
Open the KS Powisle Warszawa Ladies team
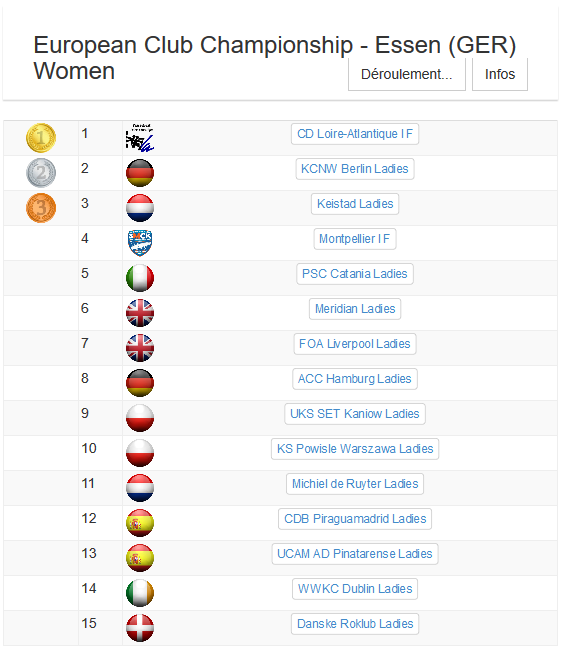(355, 449)
